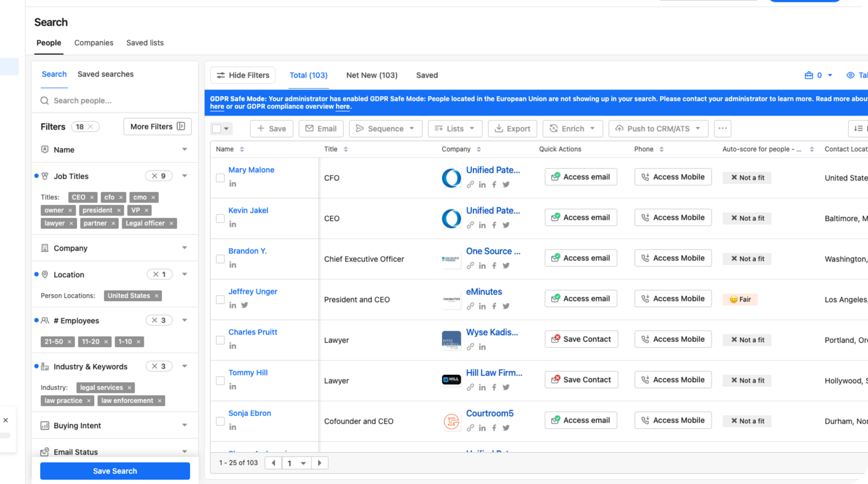Screen dimensions: 868x484
Task: Open More Filters panel
Action: 158,126
